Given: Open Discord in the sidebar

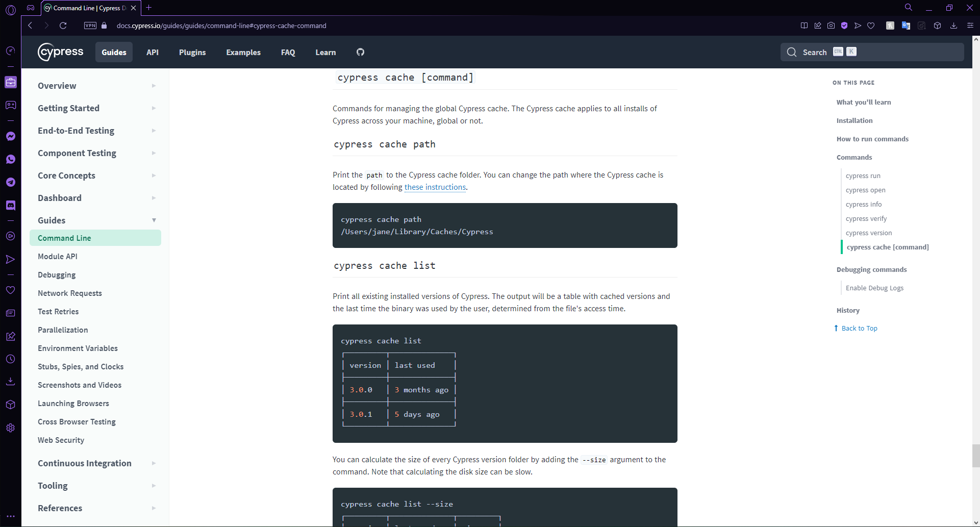Looking at the screenshot, I should (10, 205).
